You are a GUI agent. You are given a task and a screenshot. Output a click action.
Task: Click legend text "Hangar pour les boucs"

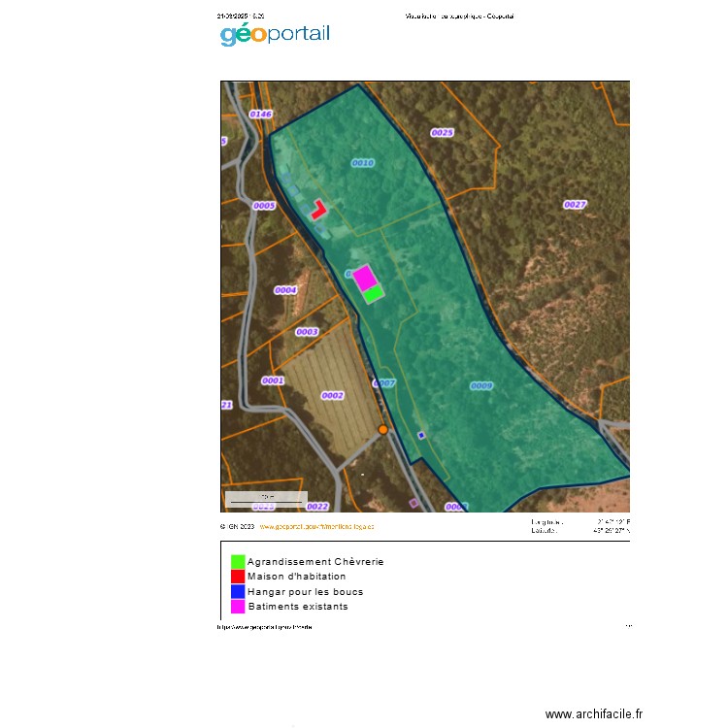point(305,592)
